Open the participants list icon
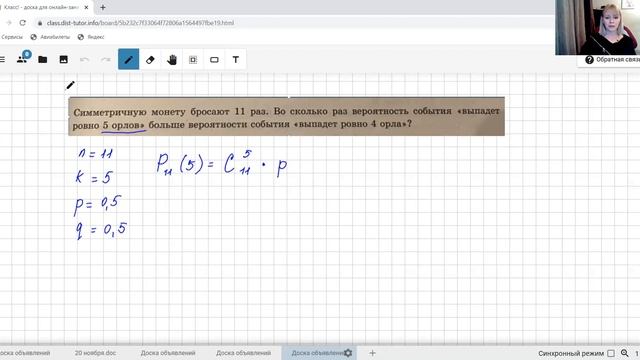Screen dimensions: 640x360 (x=22, y=59)
